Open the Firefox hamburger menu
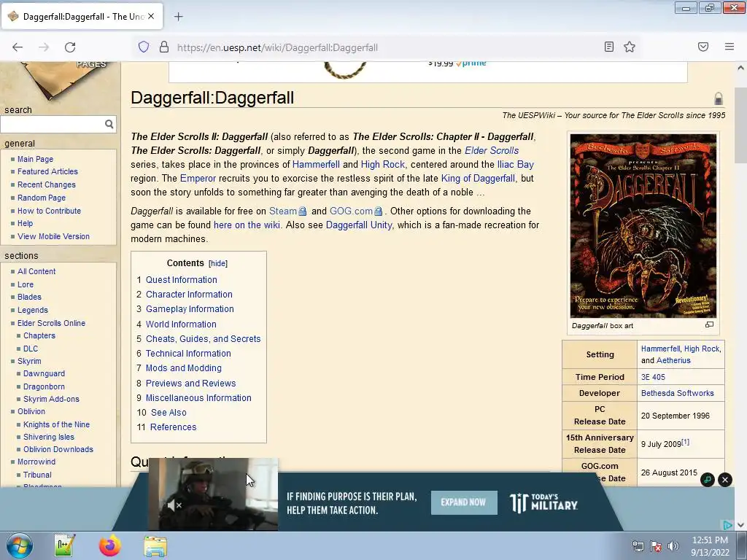The image size is (747, 560). [729, 47]
